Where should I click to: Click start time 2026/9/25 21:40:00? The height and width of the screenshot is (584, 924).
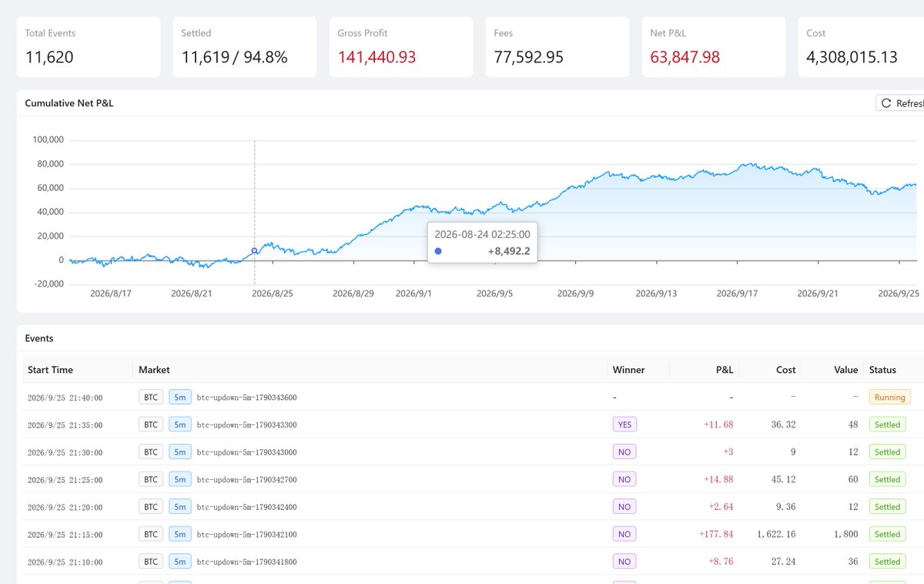coord(65,398)
